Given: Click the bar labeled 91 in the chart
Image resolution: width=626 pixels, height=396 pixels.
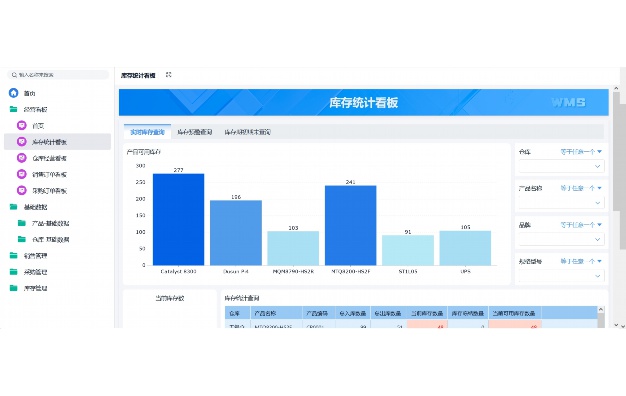Looking at the screenshot, I should tap(408, 250).
